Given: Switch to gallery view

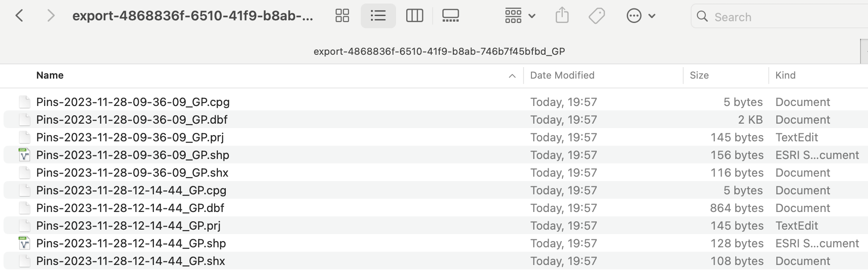Looking at the screenshot, I should [450, 16].
